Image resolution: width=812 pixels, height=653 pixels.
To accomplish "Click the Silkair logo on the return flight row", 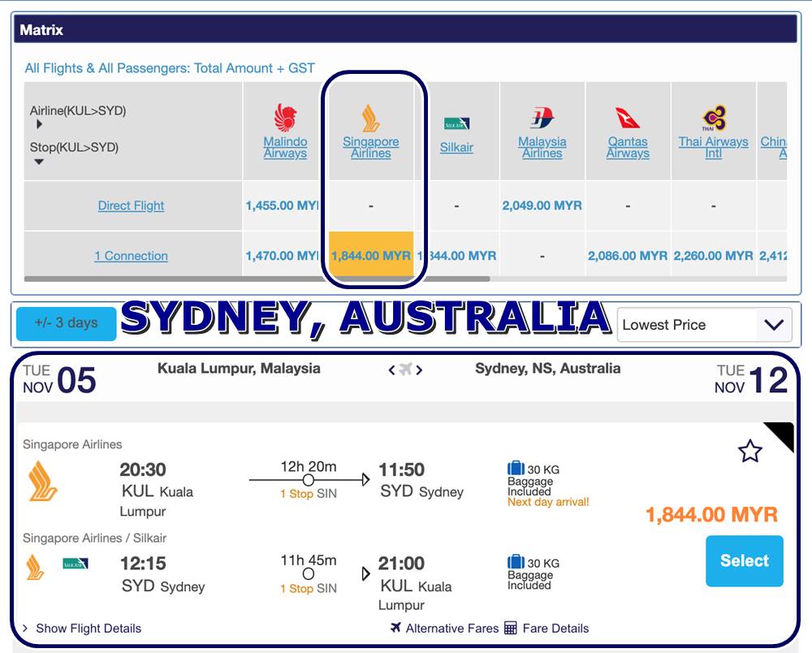I will pos(76,564).
